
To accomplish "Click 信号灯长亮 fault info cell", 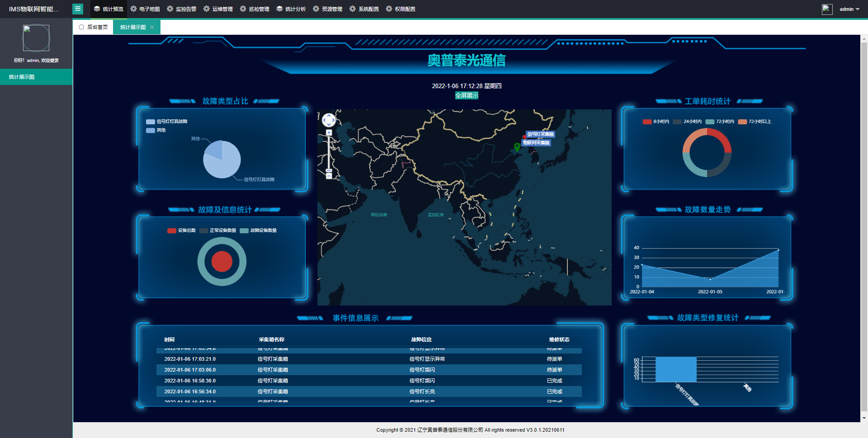I will click(x=422, y=391).
